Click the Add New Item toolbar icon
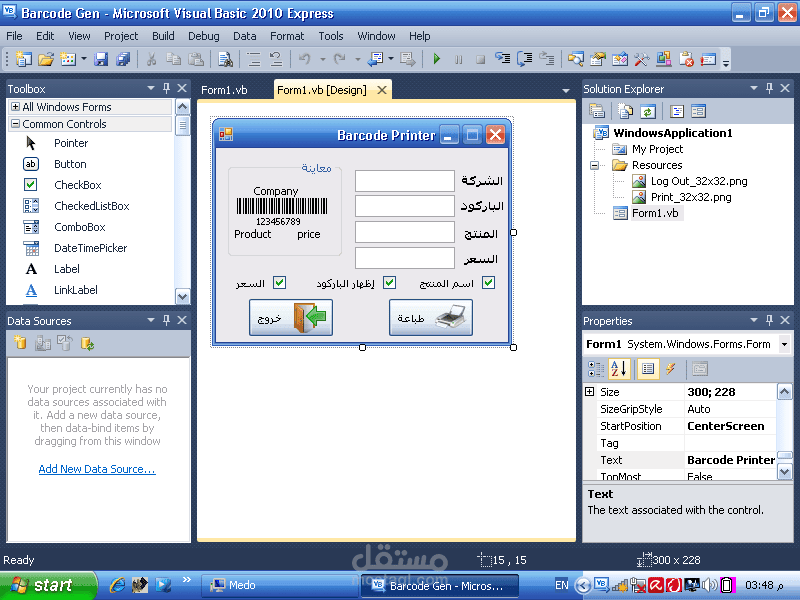800x600 pixels. [68, 59]
